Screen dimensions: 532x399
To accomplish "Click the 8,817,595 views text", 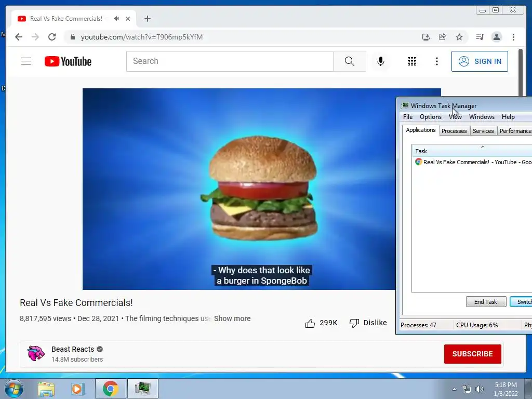I will click(46, 318).
